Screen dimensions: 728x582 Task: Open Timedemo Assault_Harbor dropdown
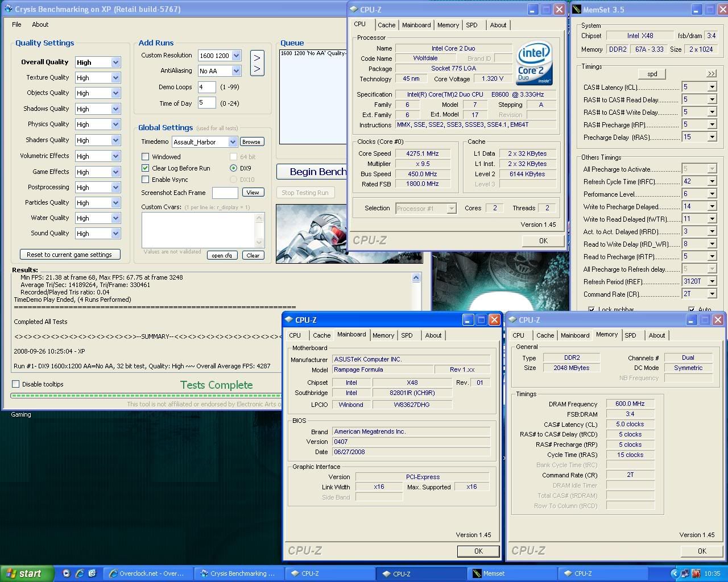(233, 142)
